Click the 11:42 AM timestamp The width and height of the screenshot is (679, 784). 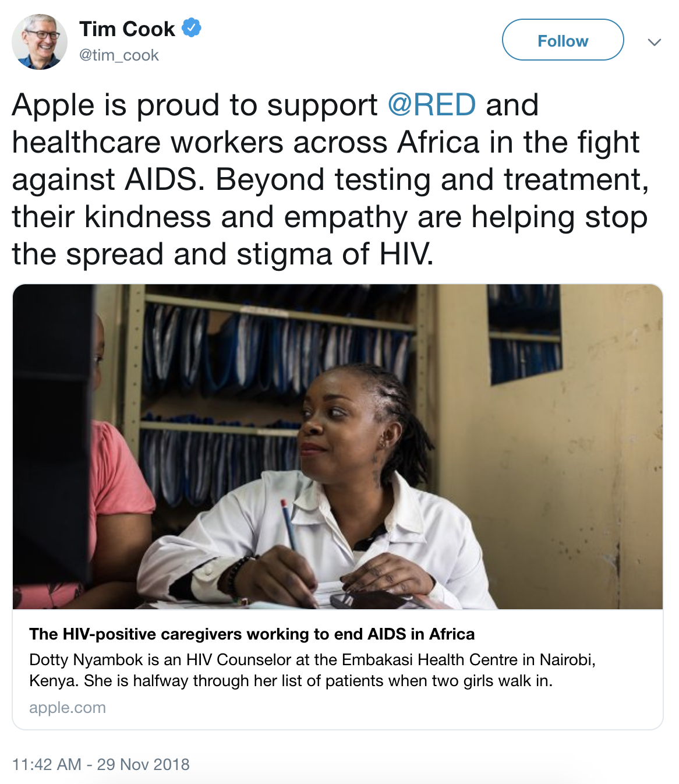tap(47, 764)
